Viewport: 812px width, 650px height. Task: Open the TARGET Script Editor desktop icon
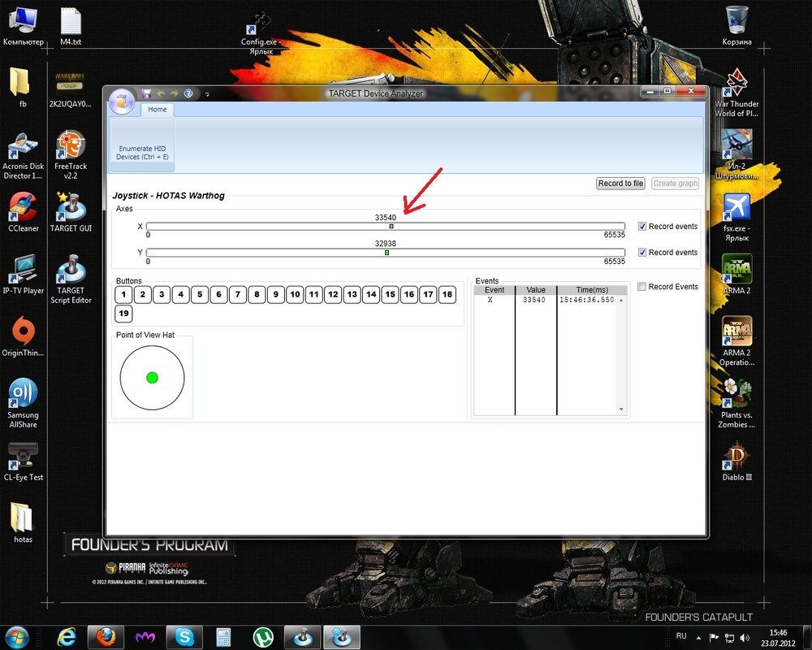click(71, 279)
